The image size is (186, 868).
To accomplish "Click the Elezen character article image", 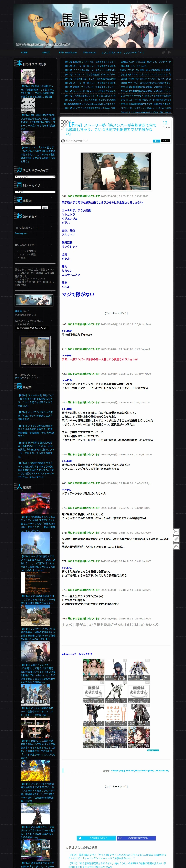I will tap(116, 172).
